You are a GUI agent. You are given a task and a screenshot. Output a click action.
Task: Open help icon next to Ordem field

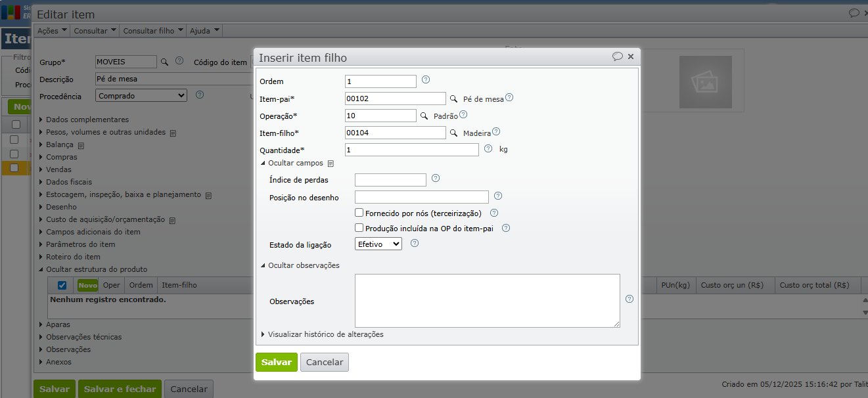426,80
